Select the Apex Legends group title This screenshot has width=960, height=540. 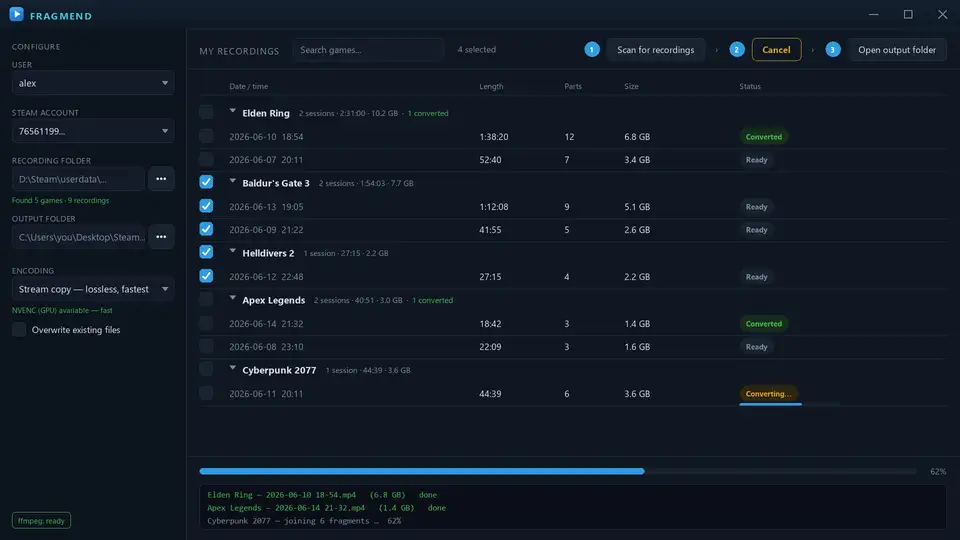tap(274, 300)
